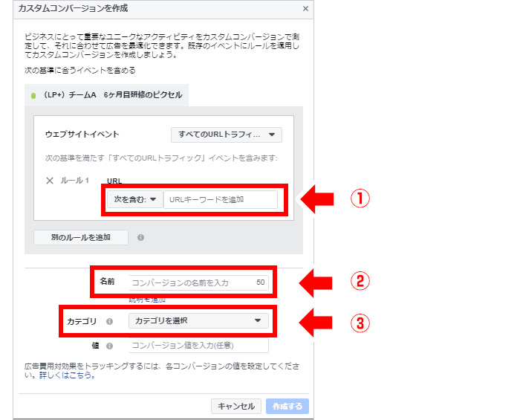The width and height of the screenshot is (520, 420).
Task: Open the 詳しくはこちら link
Action: click(x=68, y=375)
